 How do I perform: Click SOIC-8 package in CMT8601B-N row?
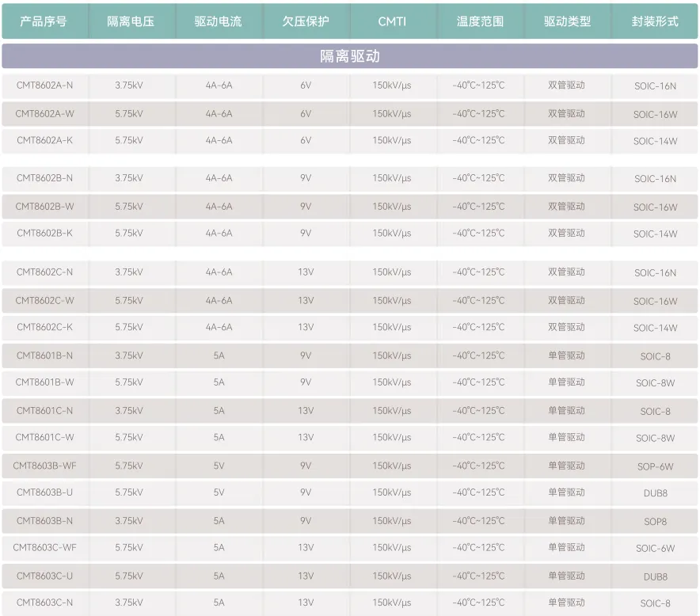coord(656,356)
